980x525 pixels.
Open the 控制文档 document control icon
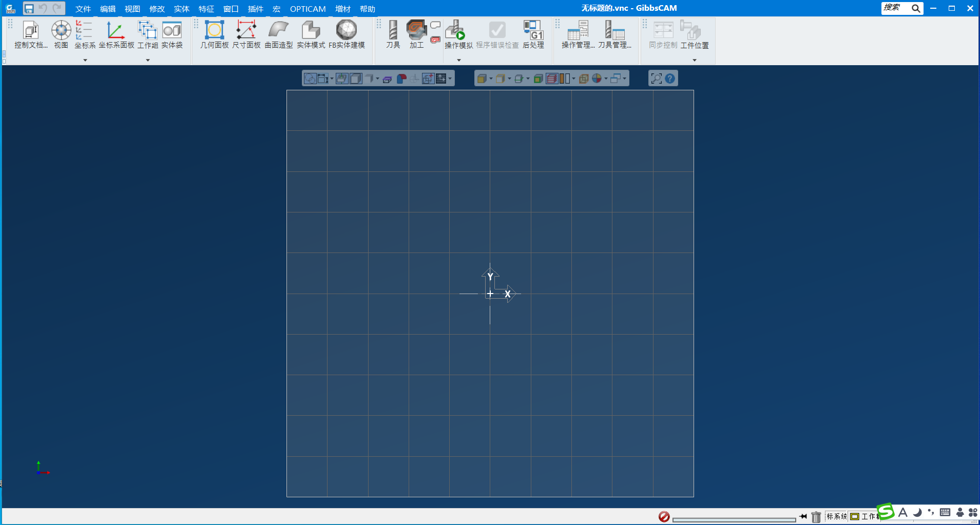click(x=31, y=34)
